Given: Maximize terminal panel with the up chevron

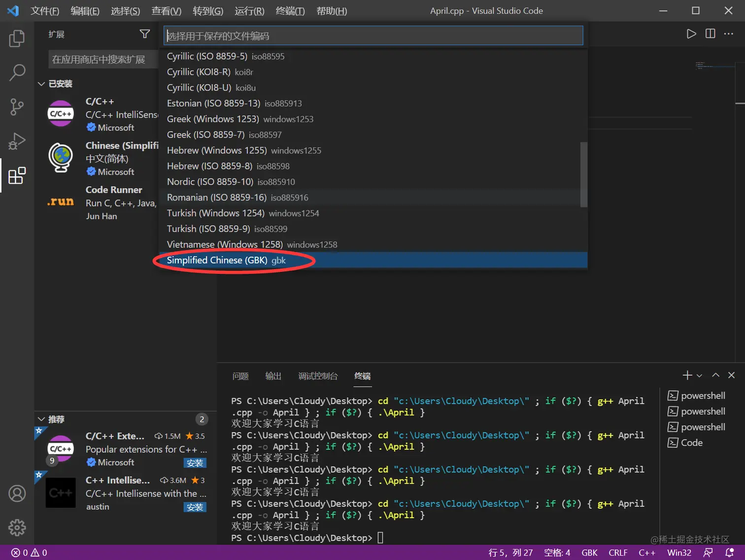Looking at the screenshot, I should 716,375.
